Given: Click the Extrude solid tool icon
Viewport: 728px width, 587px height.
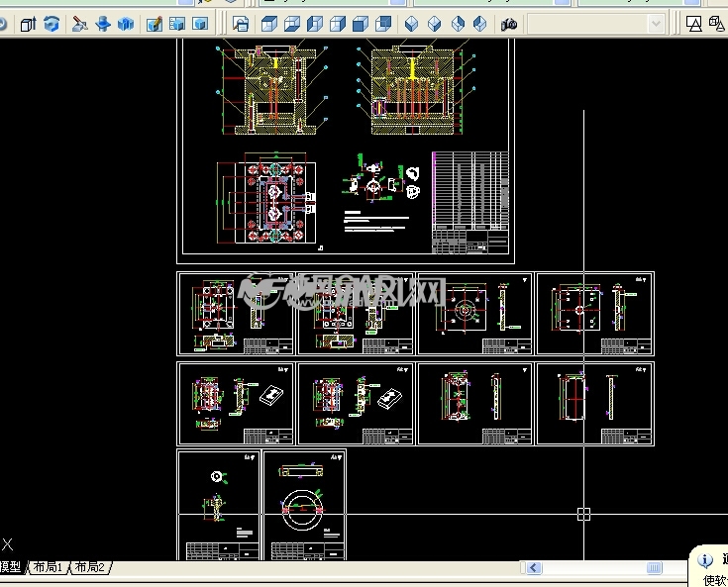Looking at the screenshot, I should coord(29,24).
